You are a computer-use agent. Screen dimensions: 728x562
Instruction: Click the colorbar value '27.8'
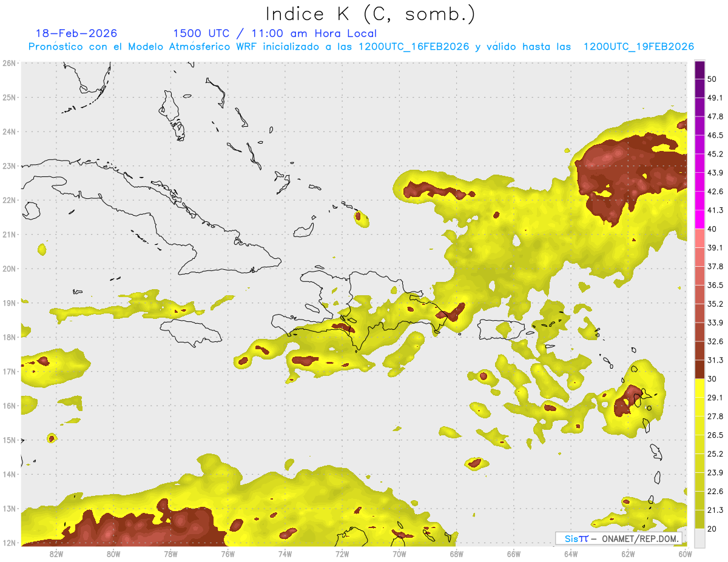point(715,416)
